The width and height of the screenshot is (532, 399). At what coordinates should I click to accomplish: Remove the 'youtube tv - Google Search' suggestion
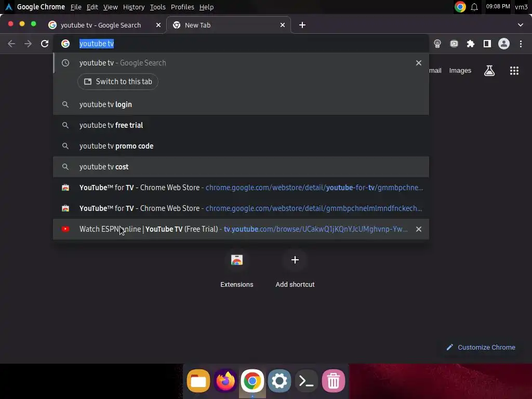point(419,63)
